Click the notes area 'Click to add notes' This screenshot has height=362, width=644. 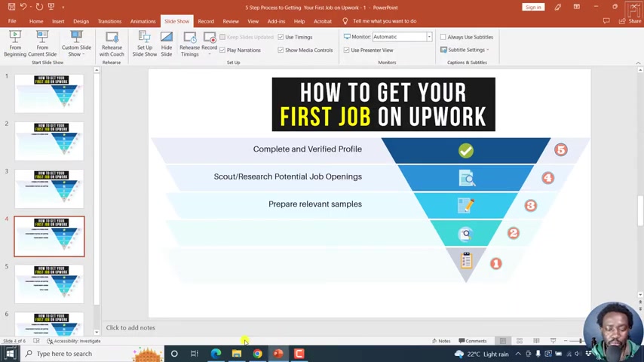[130, 327]
